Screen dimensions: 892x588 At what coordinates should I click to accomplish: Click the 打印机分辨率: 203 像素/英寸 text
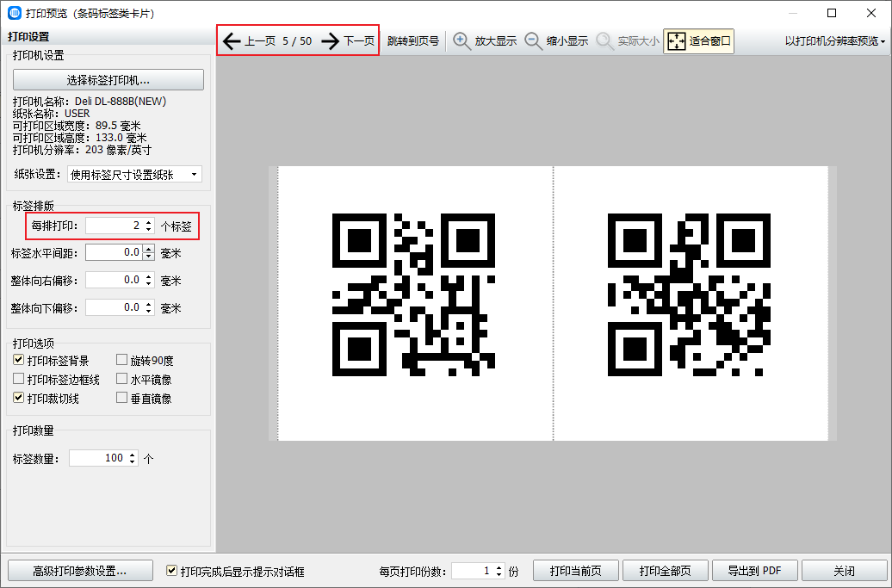[x=82, y=150]
